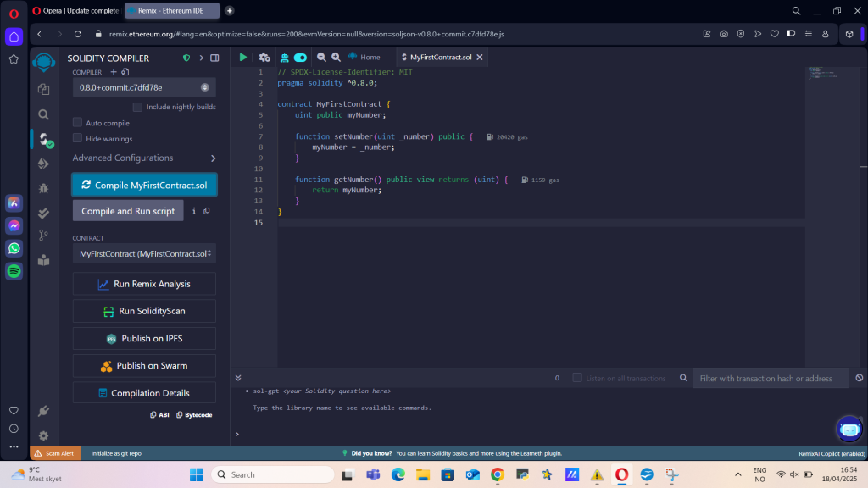
Task: Click the terminal search magnifier icon
Action: click(x=684, y=378)
